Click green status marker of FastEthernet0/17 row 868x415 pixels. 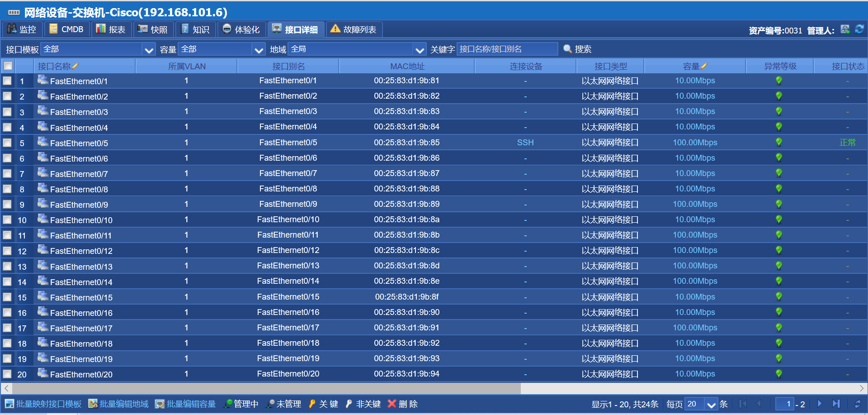click(x=779, y=328)
